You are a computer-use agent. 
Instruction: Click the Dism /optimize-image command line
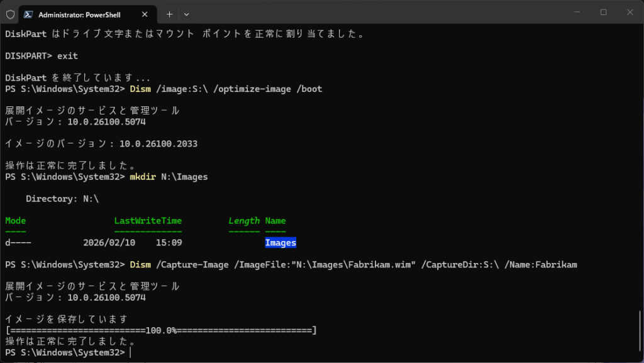coord(225,89)
